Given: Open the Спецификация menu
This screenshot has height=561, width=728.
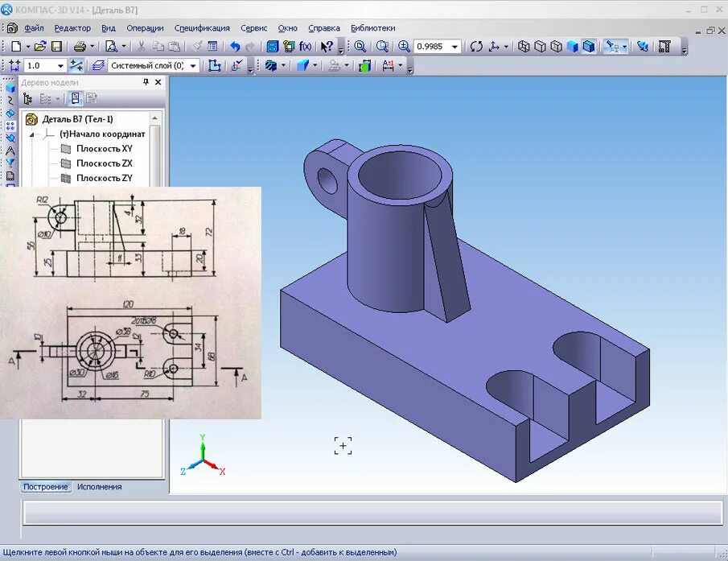Looking at the screenshot, I should point(202,28).
